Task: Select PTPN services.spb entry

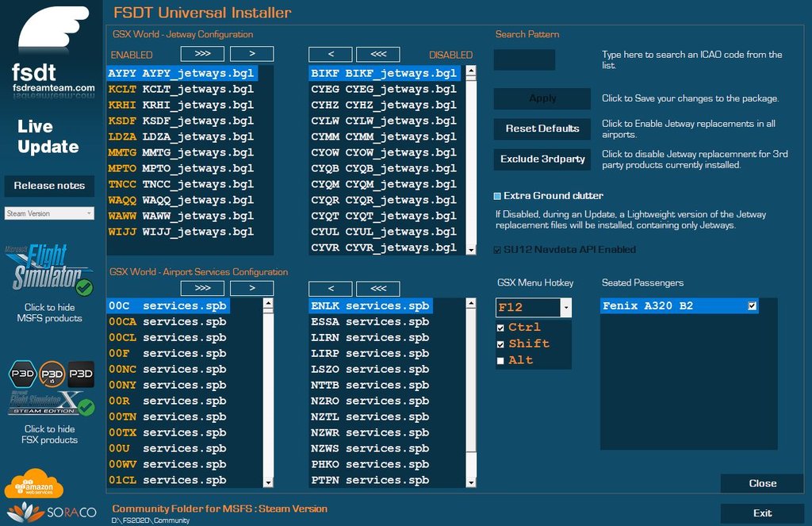Action: click(371, 481)
